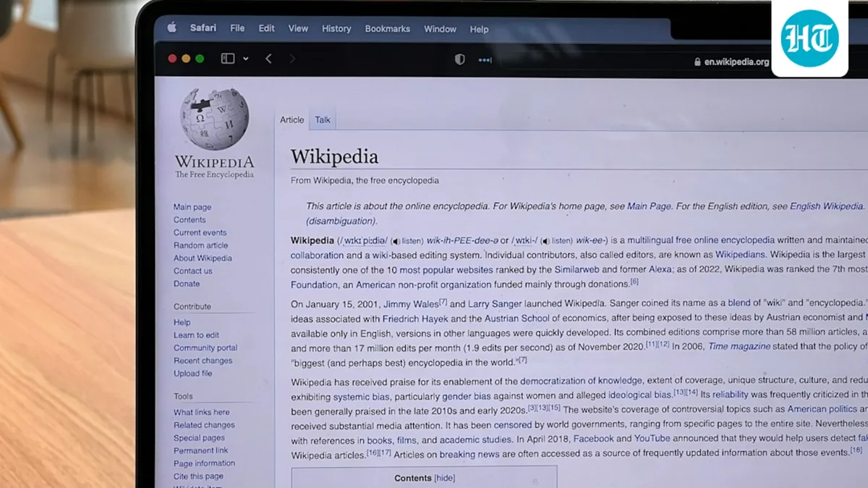The height and width of the screenshot is (488, 868).
Task: Toggle the Safari sidebar icon
Action: point(228,59)
